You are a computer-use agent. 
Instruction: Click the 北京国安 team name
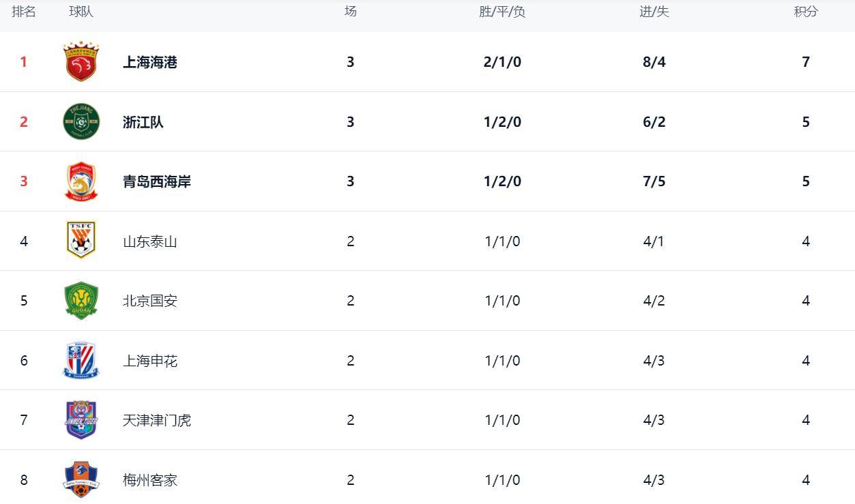[x=150, y=301]
